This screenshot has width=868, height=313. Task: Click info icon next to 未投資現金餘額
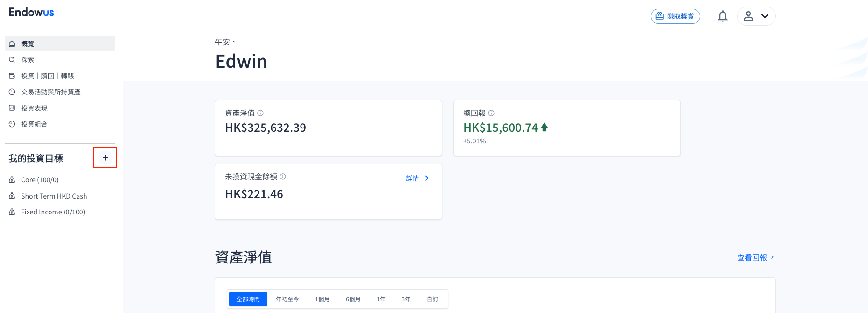tap(283, 177)
